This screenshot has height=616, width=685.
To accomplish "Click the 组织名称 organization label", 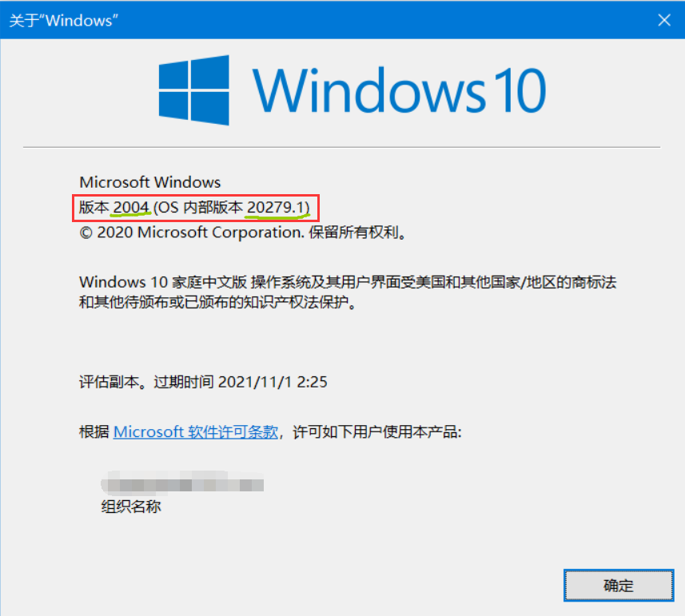I will pyautogui.click(x=131, y=507).
